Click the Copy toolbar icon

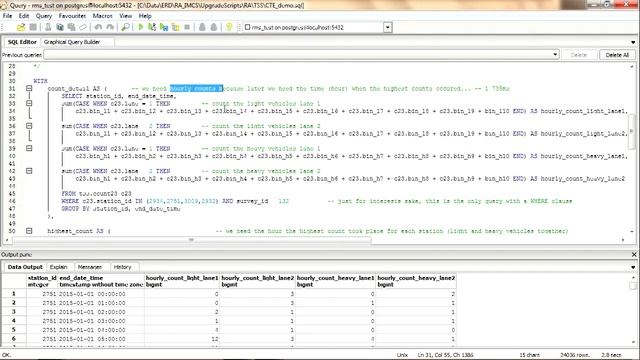60,27
